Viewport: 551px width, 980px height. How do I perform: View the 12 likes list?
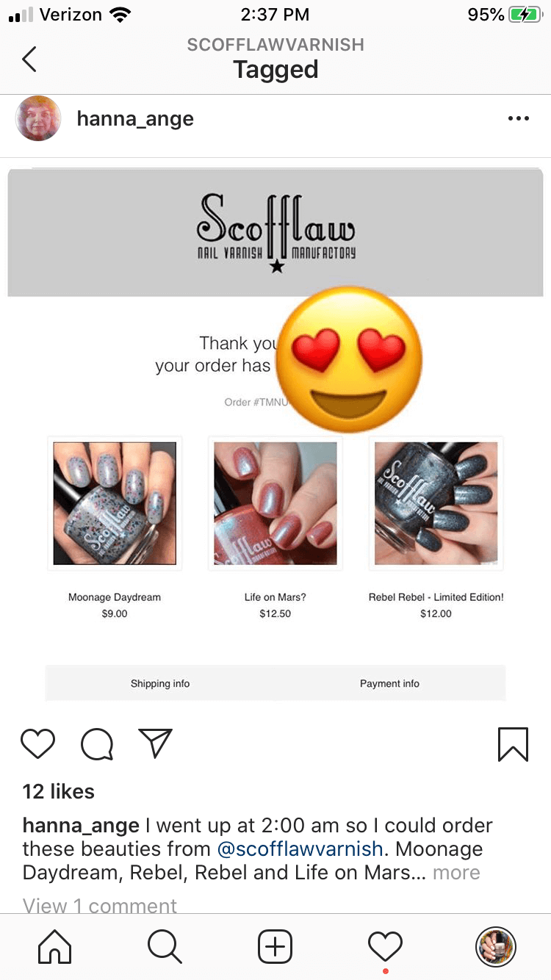[x=59, y=791]
